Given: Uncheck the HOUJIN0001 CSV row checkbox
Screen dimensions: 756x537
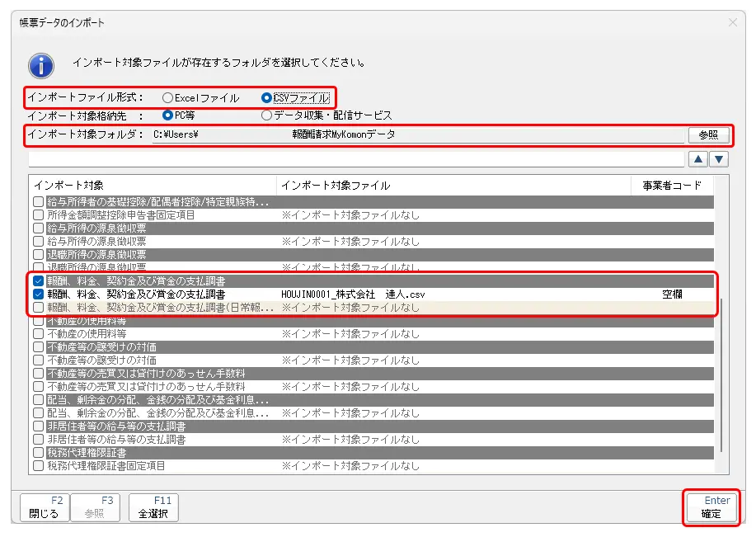Looking at the screenshot, I should coord(38,294).
